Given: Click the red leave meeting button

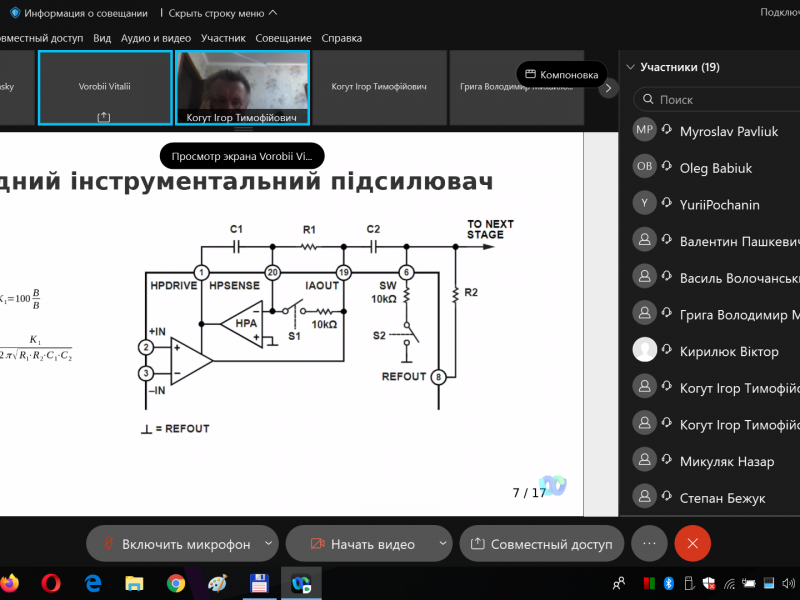Looking at the screenshot, I should pos(692,543).
